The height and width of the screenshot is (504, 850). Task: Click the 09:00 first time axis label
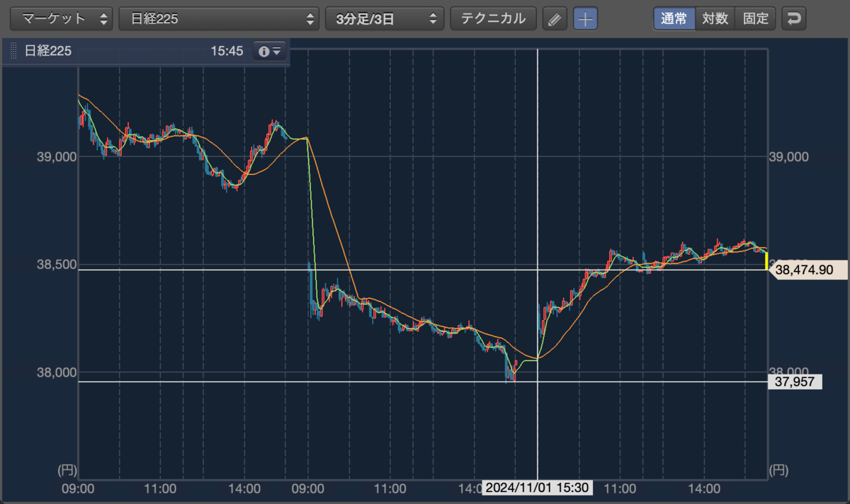coord(79,488)
